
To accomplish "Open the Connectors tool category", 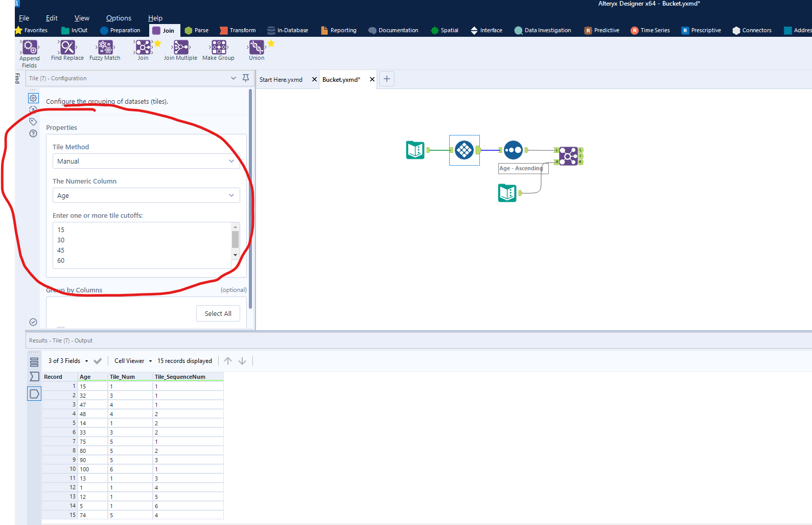I will tap(752, 30).
